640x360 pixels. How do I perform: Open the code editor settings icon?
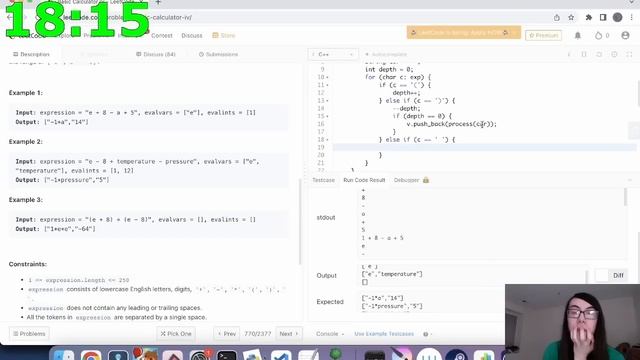tap(614, 54)
